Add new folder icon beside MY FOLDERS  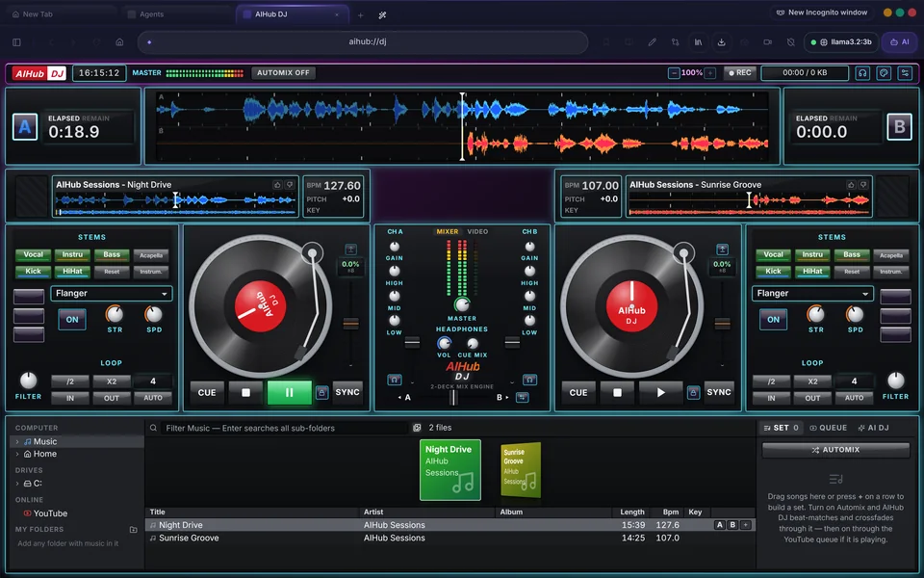(133, 530)
